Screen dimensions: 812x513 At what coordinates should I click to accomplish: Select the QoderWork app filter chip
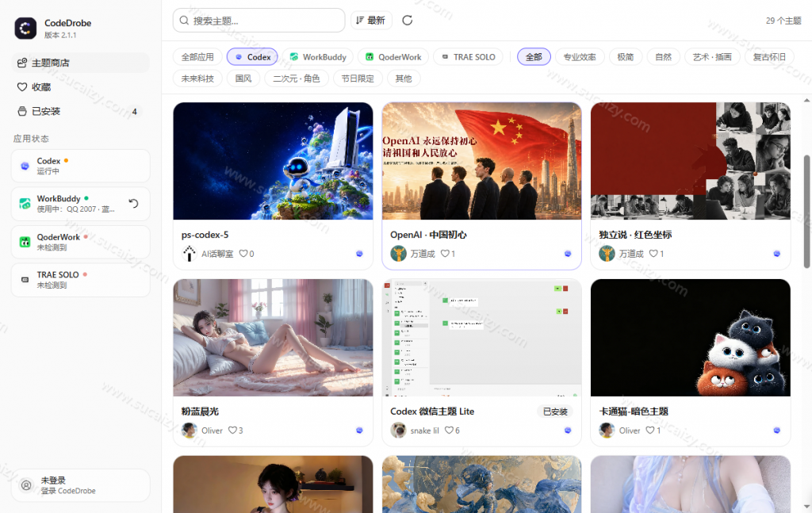coord(393,57)
